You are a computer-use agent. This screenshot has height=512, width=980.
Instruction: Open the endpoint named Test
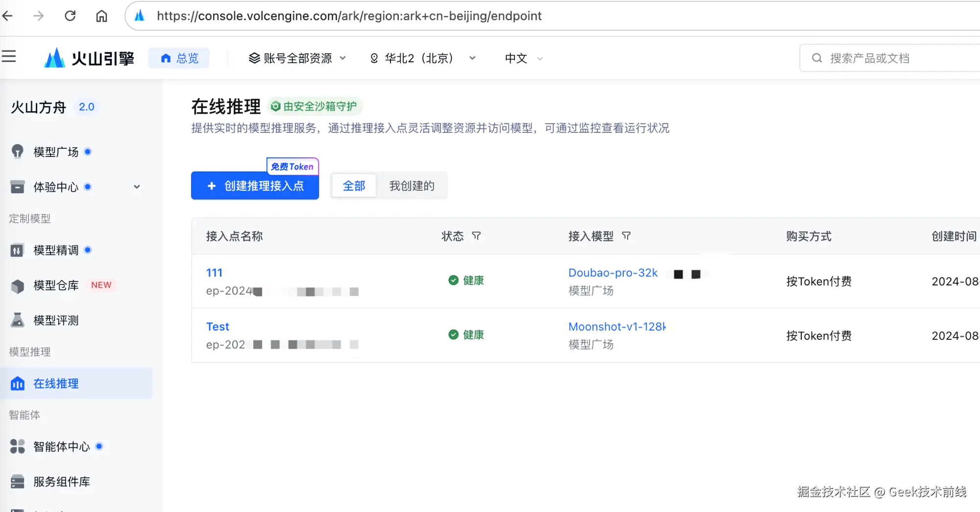(218, 327)
